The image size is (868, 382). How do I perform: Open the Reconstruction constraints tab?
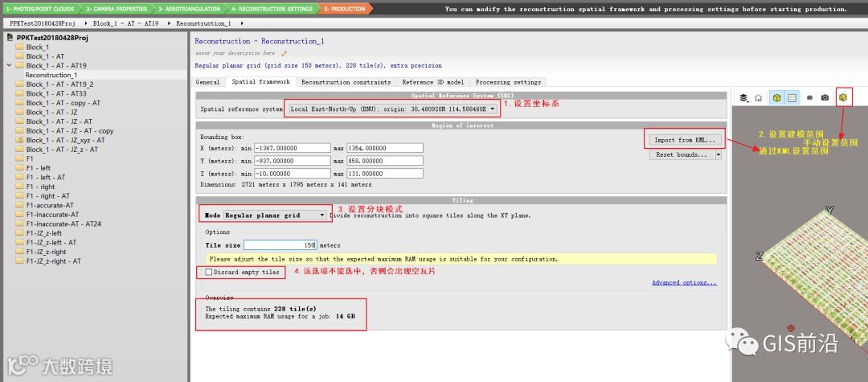(x=346, y=82)
